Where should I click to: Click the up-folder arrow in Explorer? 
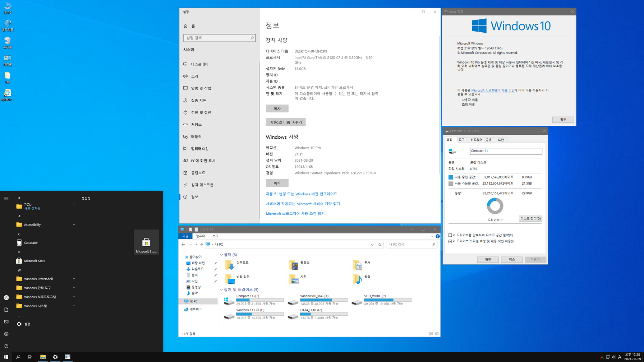[202, 245]
